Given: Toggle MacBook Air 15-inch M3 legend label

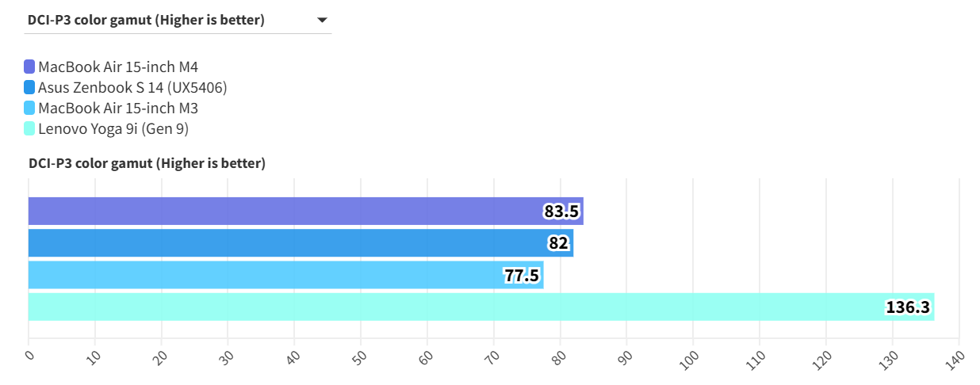Looking at the screenshot, I should (x=117, y=108).
